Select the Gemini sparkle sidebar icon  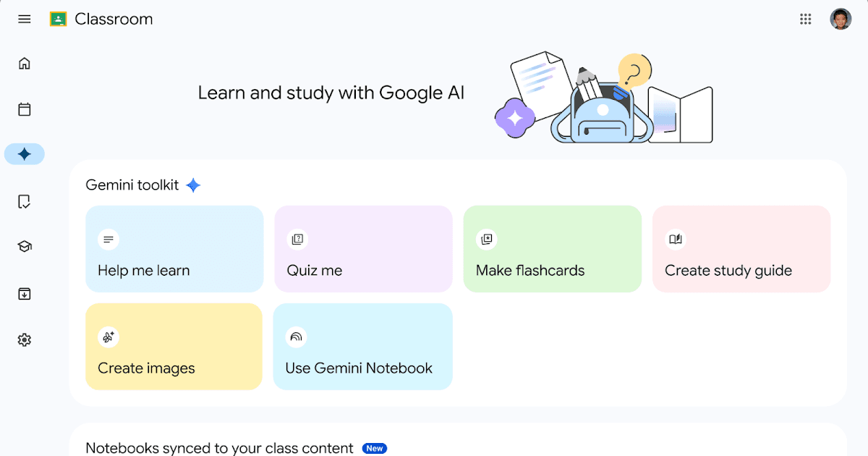[x=25, y=154]
